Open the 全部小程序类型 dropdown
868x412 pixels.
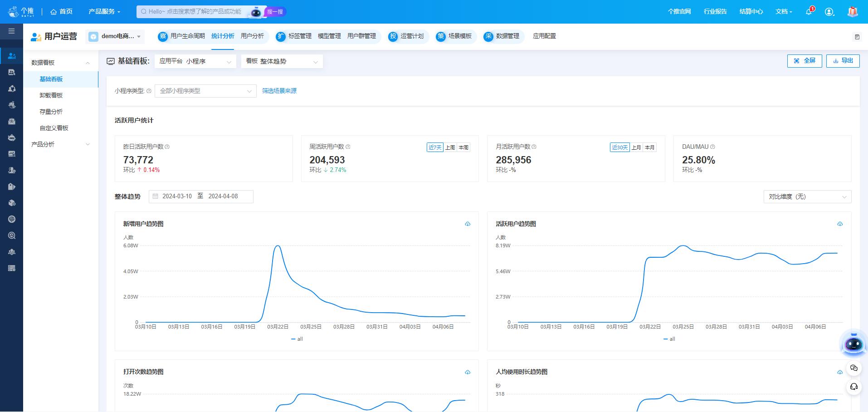pos(205,91)
